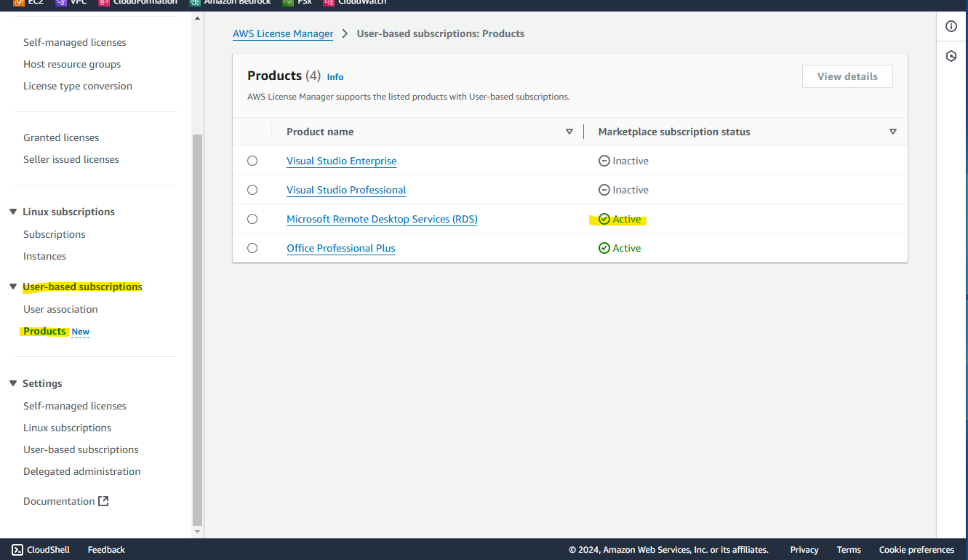Click the breadcrumb chevron separator icon

(x=345, y=33)
